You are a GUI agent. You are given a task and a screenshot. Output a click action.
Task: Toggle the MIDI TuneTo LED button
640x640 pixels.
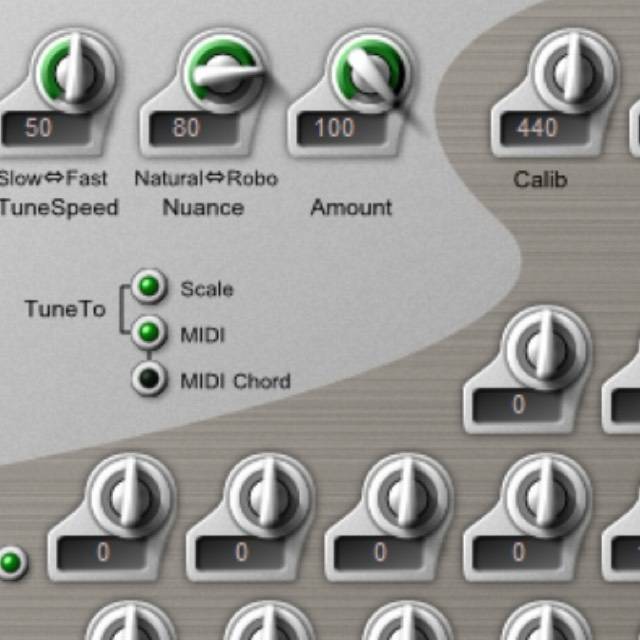point(150,333)
